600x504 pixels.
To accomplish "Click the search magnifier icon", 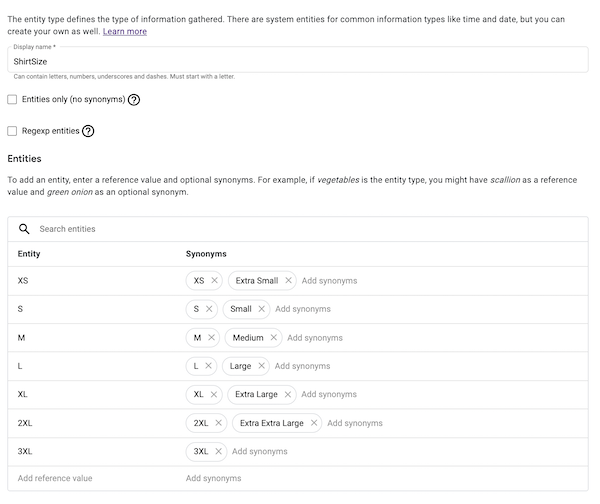I will coord(24,229).
